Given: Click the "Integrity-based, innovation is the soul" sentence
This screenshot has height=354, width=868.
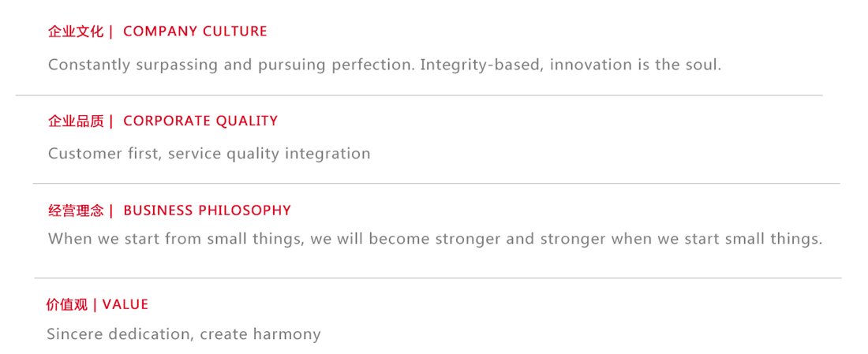Looking at the screenshot, I should (571, 65).
